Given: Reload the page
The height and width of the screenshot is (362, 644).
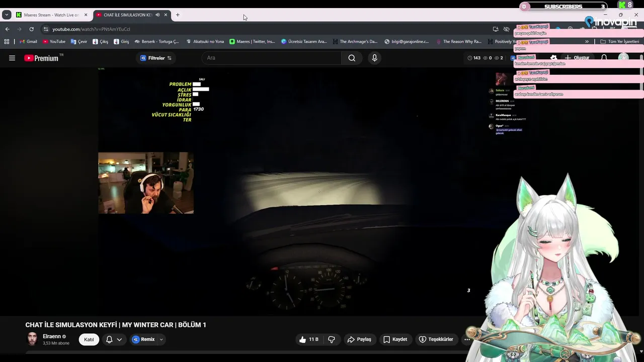Looking at the screenshot, I should [31, 29].
